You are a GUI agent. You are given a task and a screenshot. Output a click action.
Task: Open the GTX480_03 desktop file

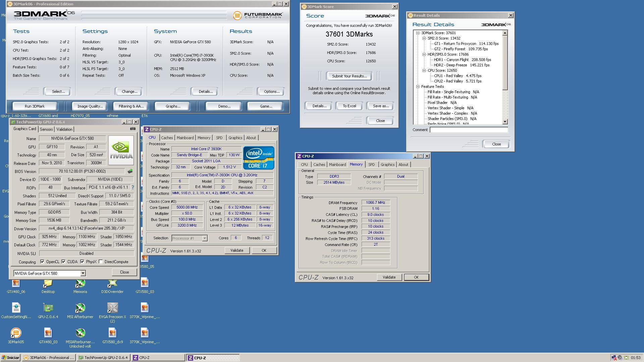coord(48,336)
